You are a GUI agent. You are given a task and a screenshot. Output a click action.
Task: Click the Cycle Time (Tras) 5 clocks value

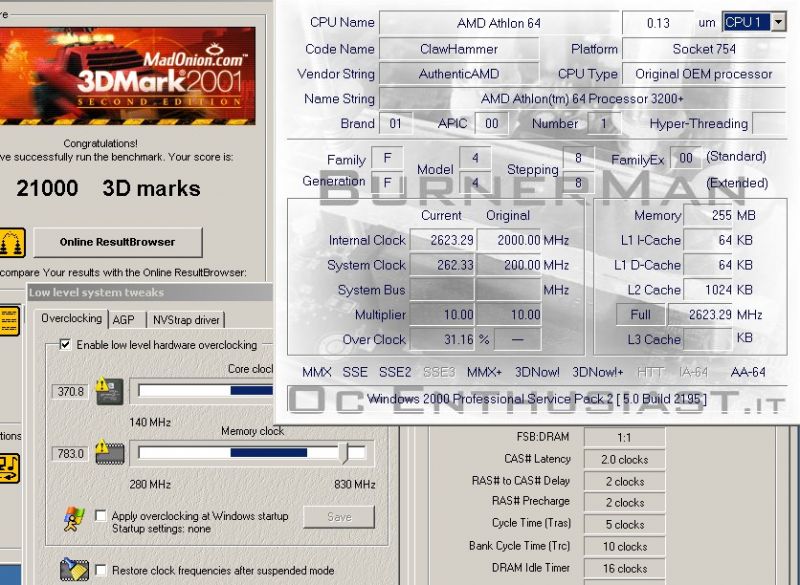pos(624,524)
